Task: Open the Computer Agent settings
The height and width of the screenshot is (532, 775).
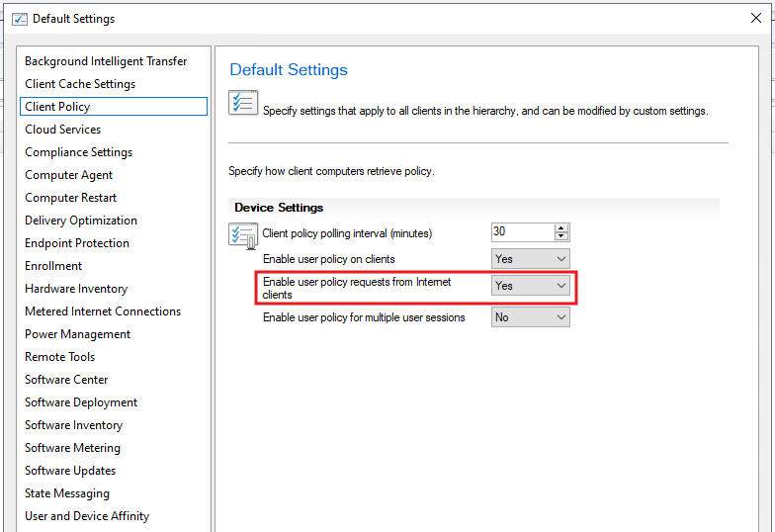Action: pos(69,175)
